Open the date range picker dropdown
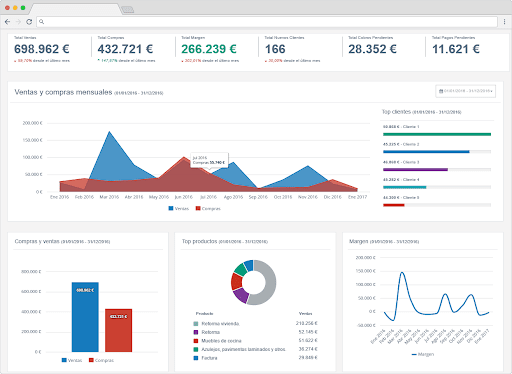This screenshot has height=374, width=512. pos(465,91)
